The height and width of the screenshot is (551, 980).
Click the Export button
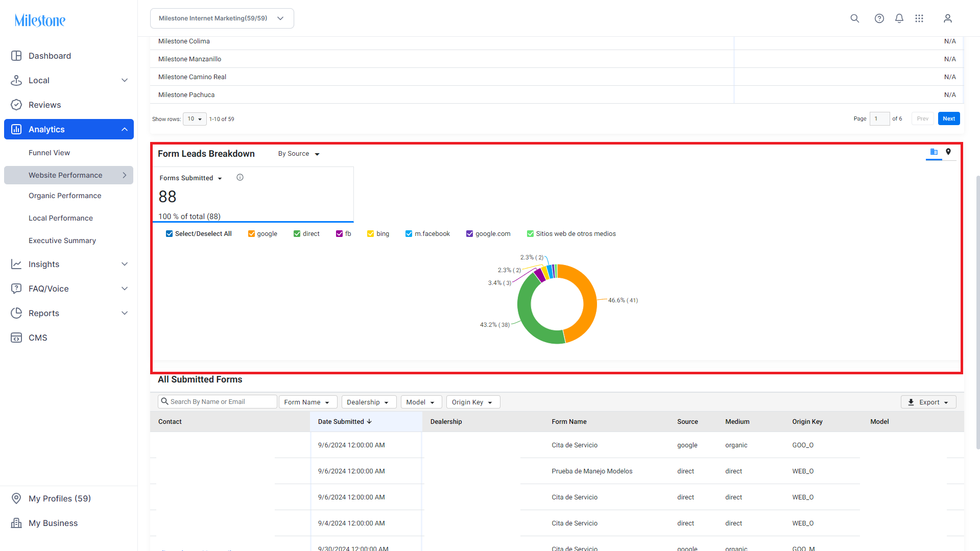point(928,402)
